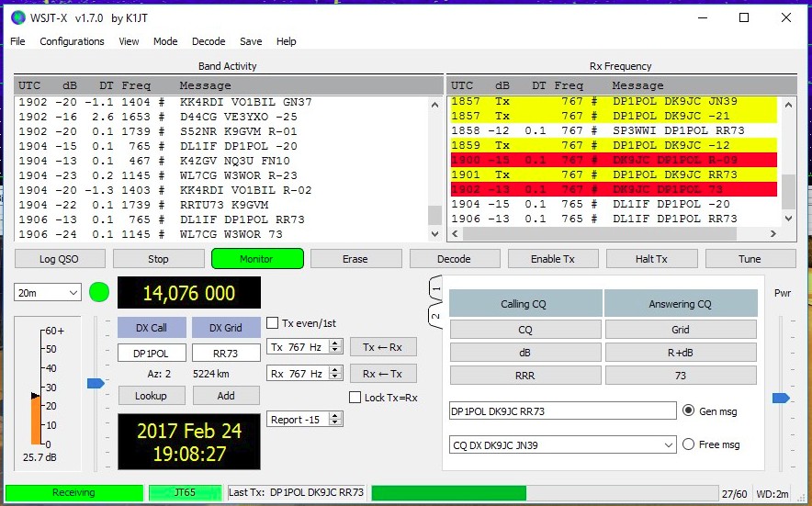Screen dimensions: 812x506
Task: Click the Grid message button
Action: [681, 330]
